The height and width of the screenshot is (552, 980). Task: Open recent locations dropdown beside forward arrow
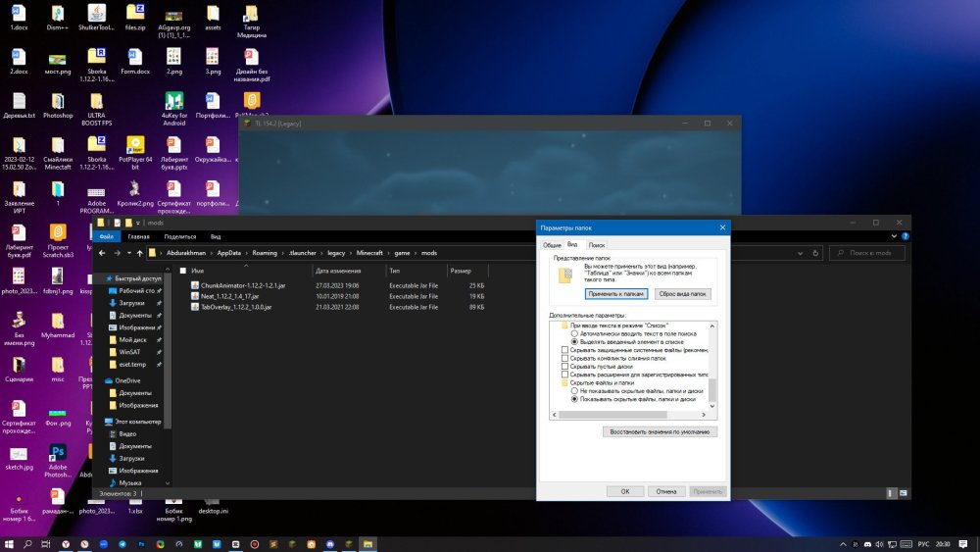129,253
